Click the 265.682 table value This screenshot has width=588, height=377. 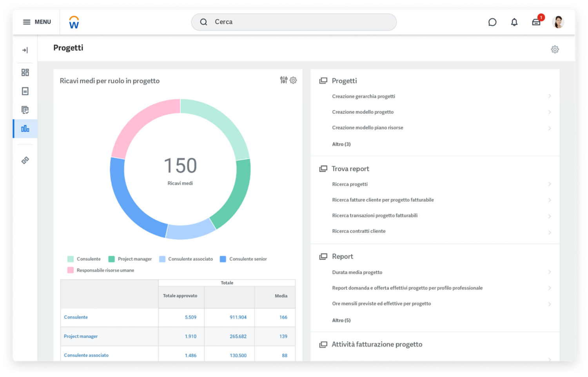click(x=238, y=337)
